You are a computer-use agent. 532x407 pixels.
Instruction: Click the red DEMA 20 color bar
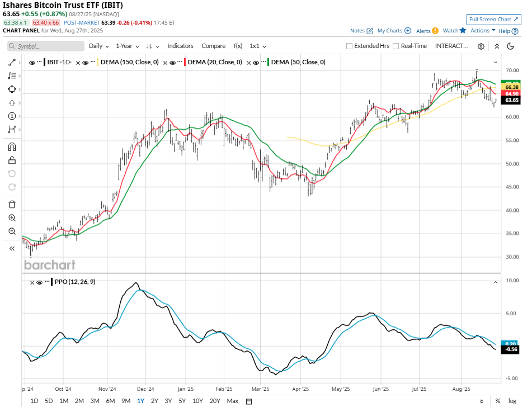pyautogui.click(x=185, y=63)
